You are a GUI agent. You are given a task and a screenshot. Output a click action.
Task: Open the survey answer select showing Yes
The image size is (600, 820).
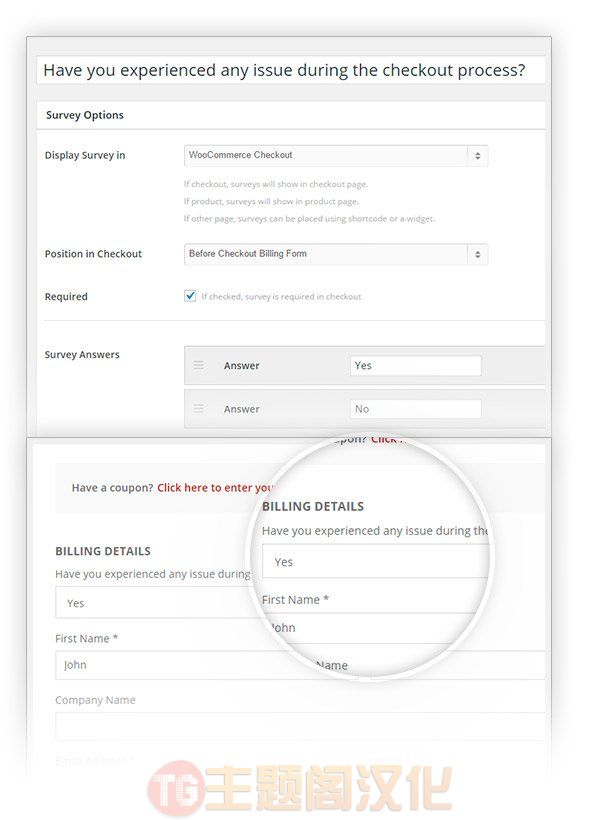click(x=154, y=602)
